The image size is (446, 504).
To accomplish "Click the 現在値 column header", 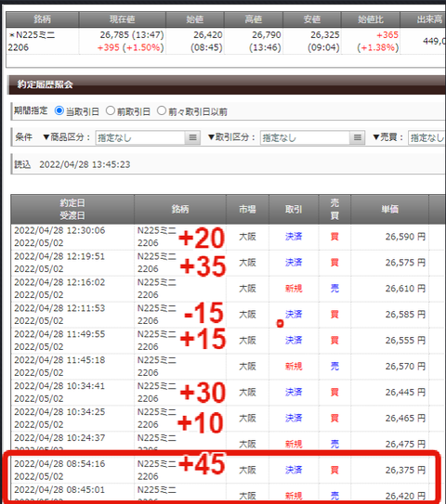I will (x=123, y=19).
